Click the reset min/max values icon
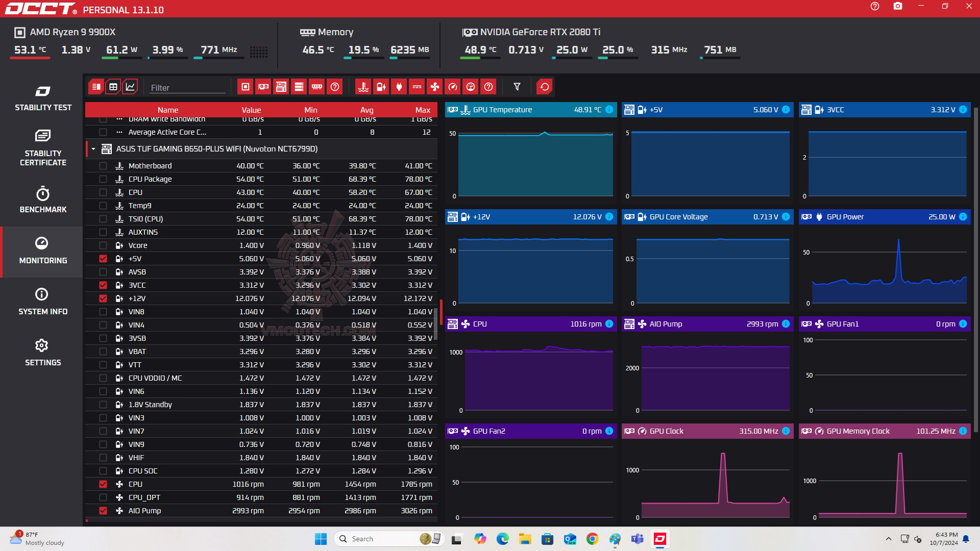 click(545, 87)
